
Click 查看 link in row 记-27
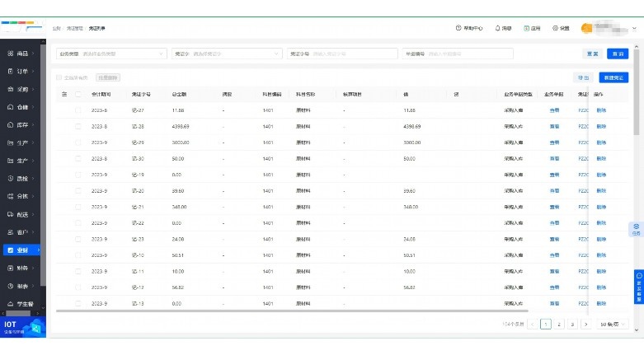(x=554, y=110)
